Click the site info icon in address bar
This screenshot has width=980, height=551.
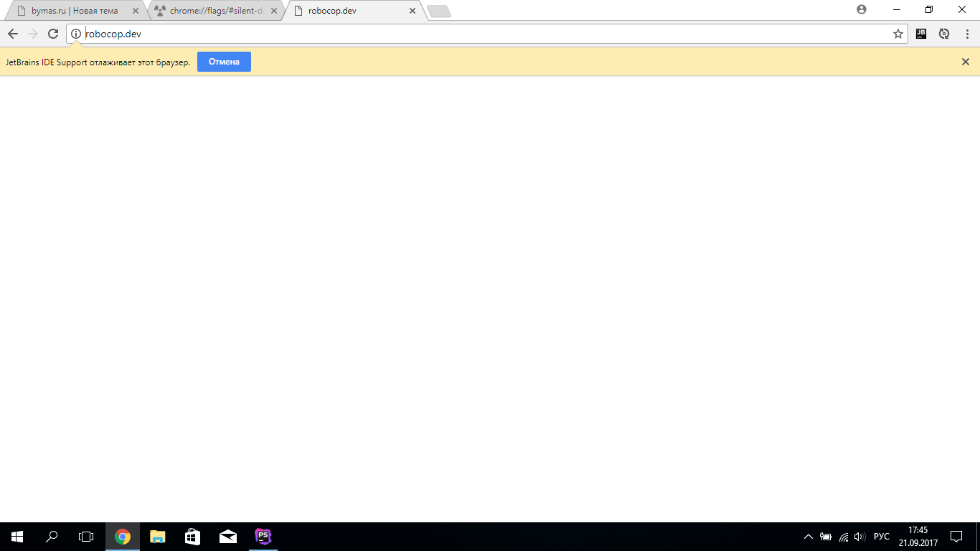click(76, 34)
